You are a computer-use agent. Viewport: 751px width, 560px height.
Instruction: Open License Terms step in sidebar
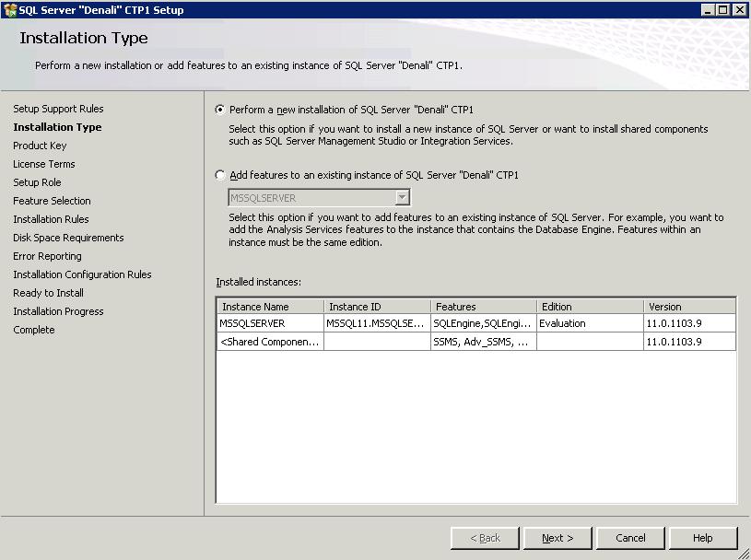tap(44, 164)
